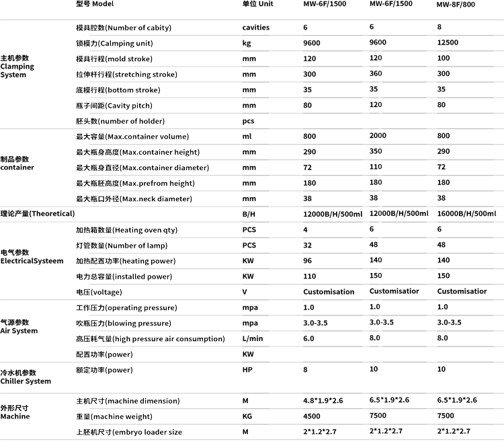Click the bottom stroke row label

[x=118, y=90]
